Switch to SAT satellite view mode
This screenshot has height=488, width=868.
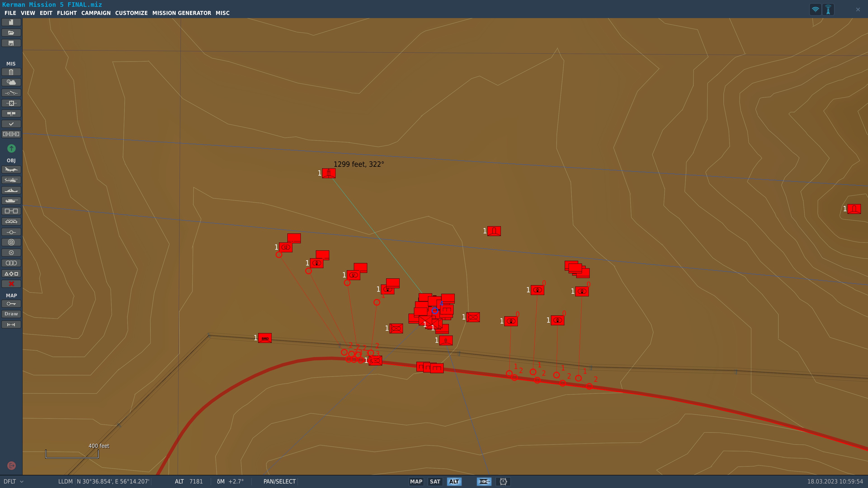(x=435, y=482)
